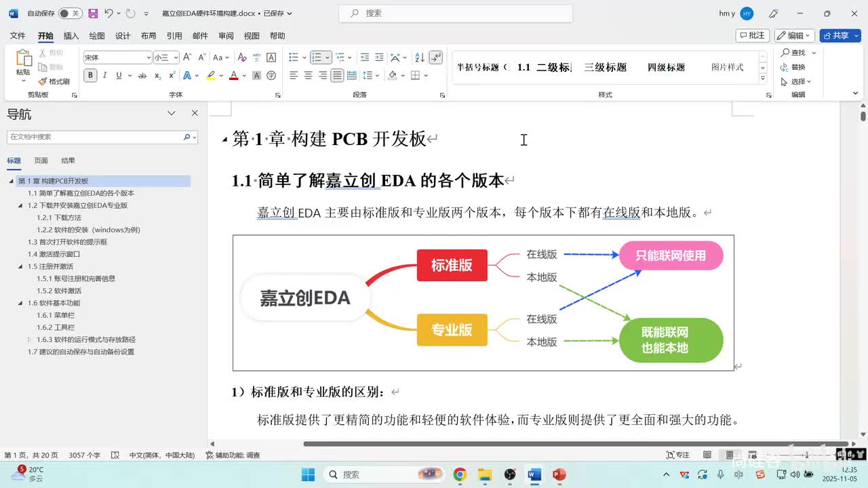868x488 pixels.
Task: Switch to 结果 tab in navigation pane
Action: (x=68, y=161)
